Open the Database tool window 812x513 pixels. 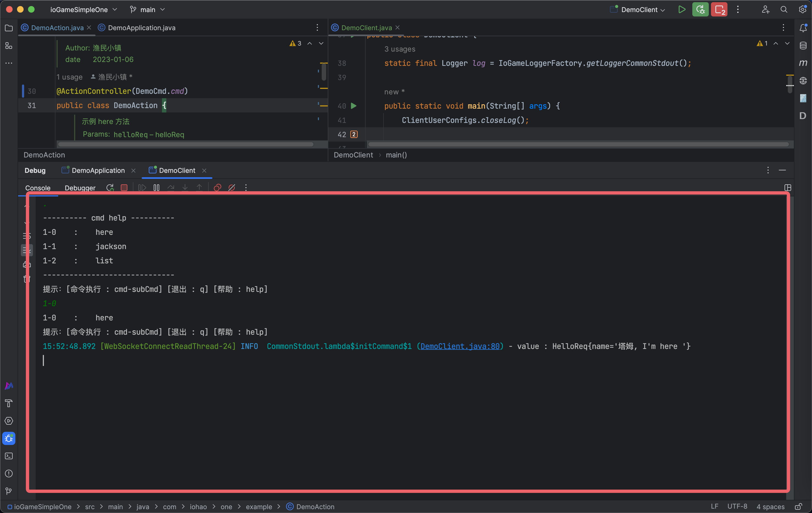tap(803, 46)
